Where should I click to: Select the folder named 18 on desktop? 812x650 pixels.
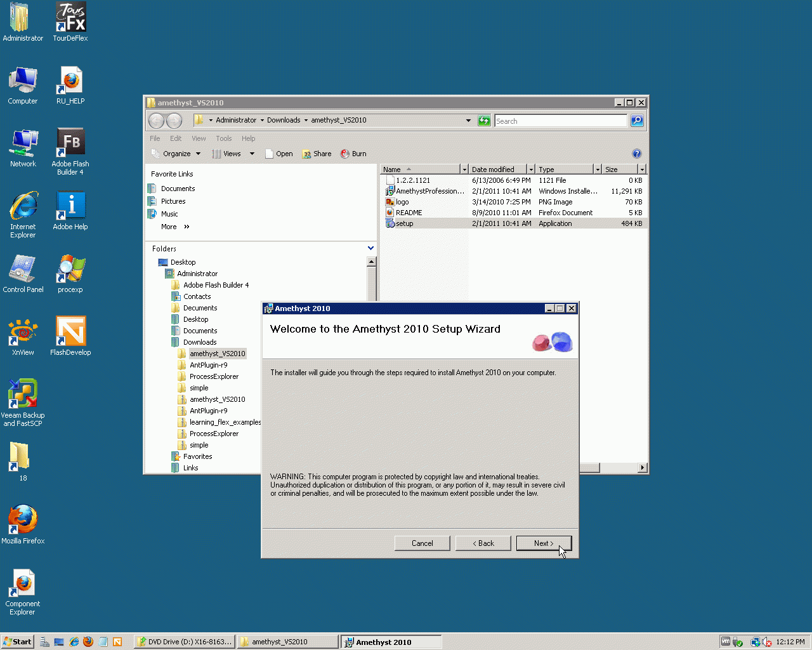click(x=20, y=461)
